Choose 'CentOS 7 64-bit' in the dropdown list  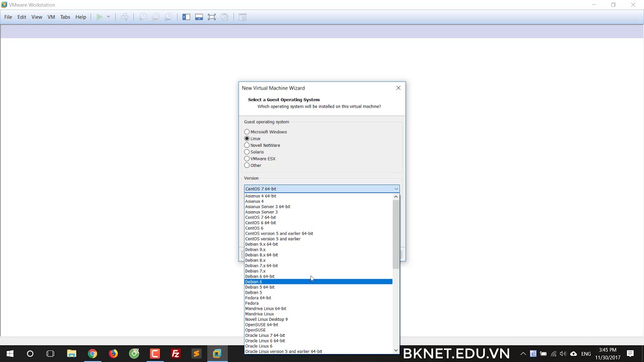[318, 218]
